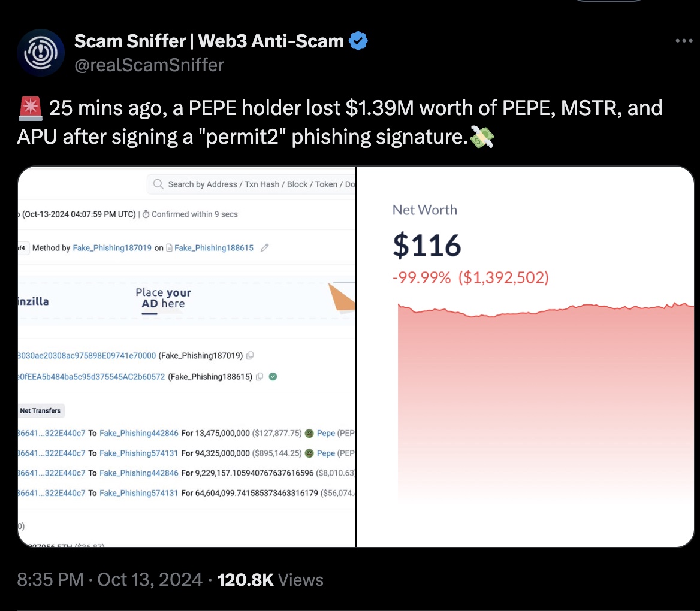The image size is (700, 611).
Task: Open Fake_Phishing574131 link in second transfer row
Action: click(x=139, y=453)
